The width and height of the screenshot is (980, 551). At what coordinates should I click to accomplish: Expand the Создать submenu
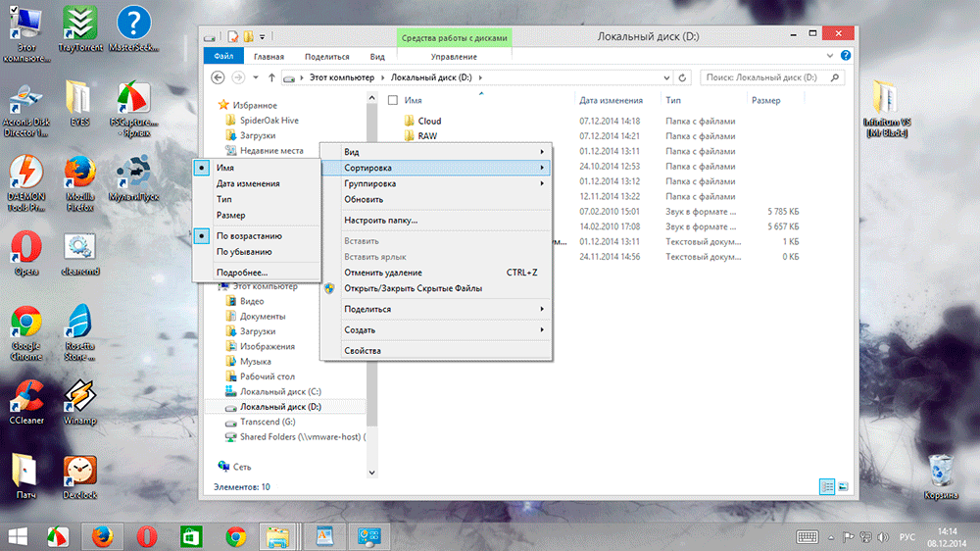pos(436,329)
